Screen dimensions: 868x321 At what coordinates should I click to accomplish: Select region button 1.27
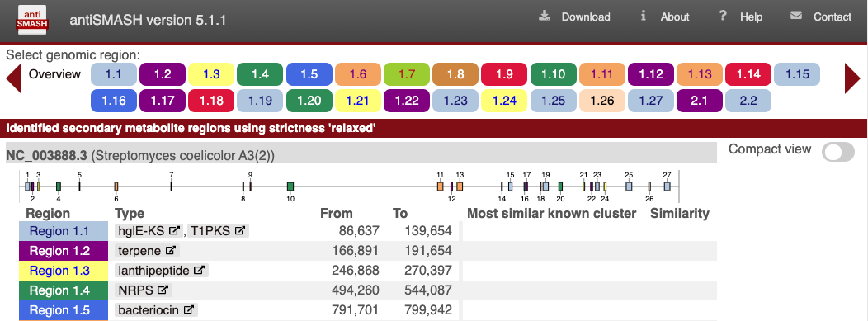pyautogui.click(x=651, y=101)
